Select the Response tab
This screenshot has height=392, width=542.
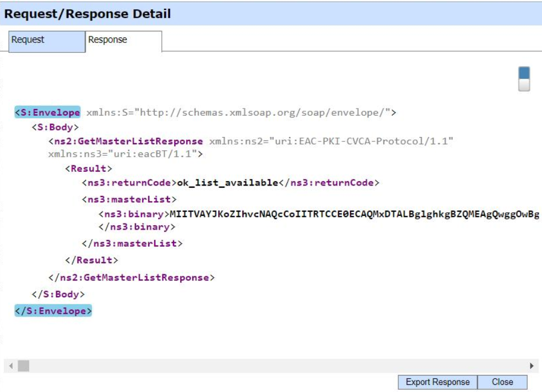tap(108, 40)
